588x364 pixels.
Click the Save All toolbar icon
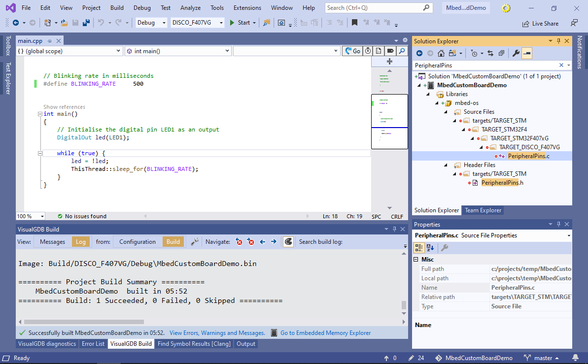pyautogui.click(x=86, y=23)
